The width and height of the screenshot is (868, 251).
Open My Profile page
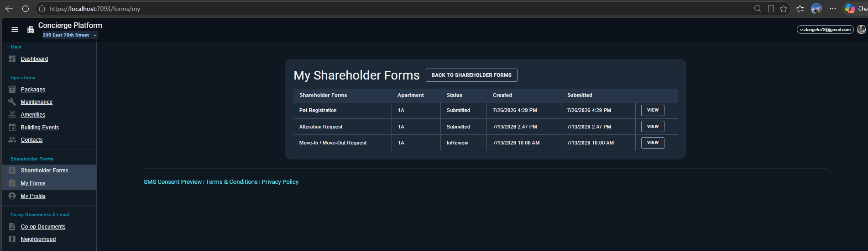pos(33,196)
